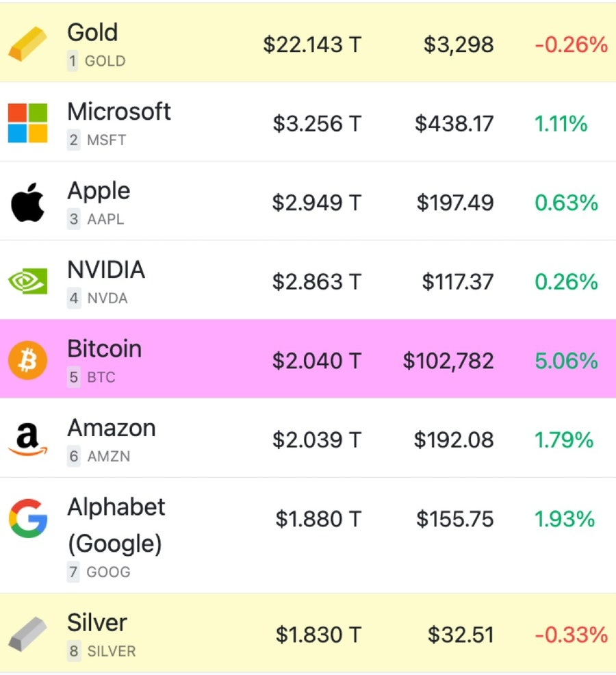616x675 pixels.
Task: Click the Amazon smile logo
Action: [27, 439]
